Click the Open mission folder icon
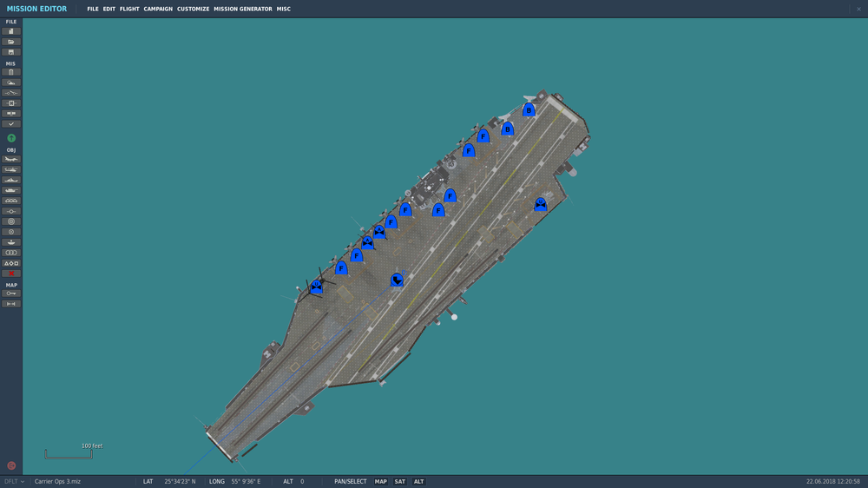The image size is (868, 488). point(11,42)
